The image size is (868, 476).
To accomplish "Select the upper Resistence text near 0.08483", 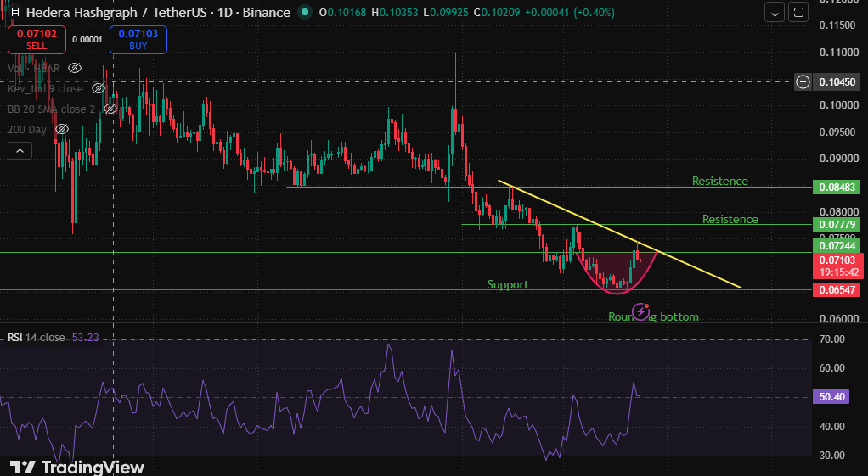I will pos(719,181).
